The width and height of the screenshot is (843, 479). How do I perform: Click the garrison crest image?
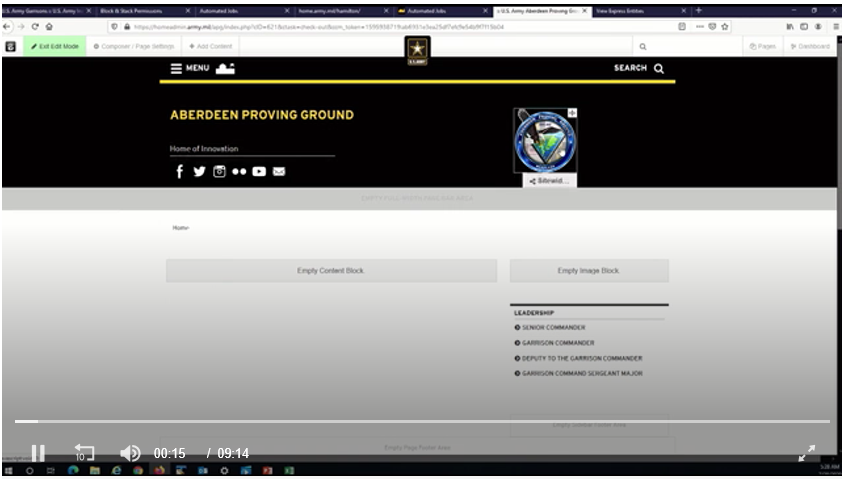coord(545,140)
